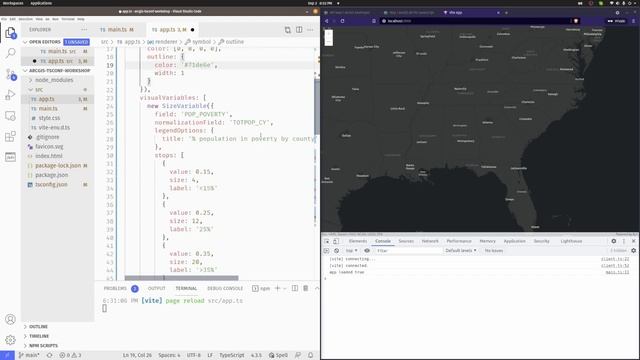The width and height of the screenshot is (640, 360).
Task: Switch to the Output panel tab
Action: click(x=157, y=288)
